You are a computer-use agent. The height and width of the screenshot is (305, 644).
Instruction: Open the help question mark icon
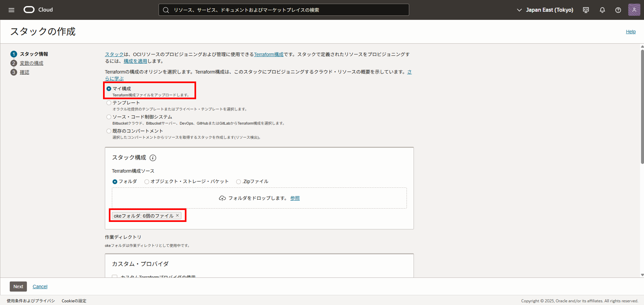click(618, 10)
